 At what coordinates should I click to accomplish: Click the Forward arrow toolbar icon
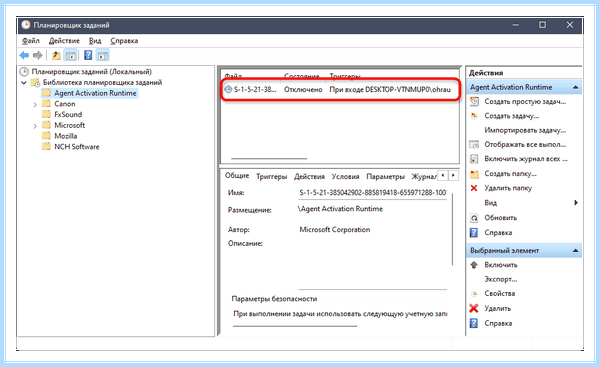point(38,55)
